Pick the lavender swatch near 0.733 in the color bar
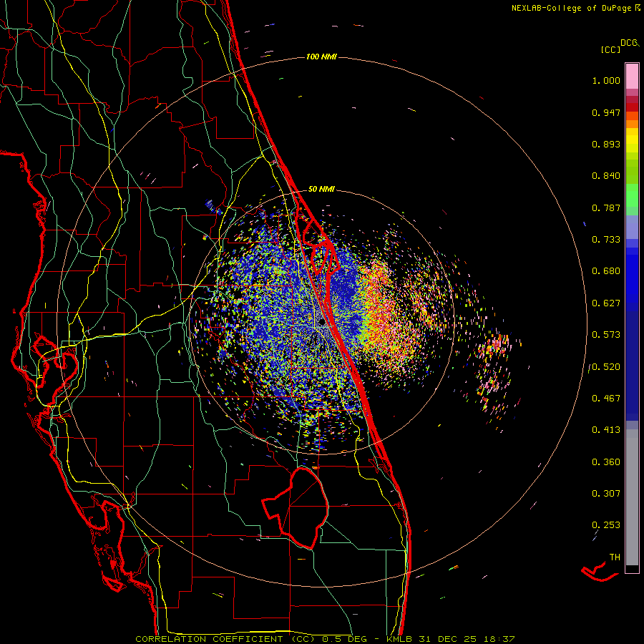This screenshot has width=644, height=644. point(632,227)
